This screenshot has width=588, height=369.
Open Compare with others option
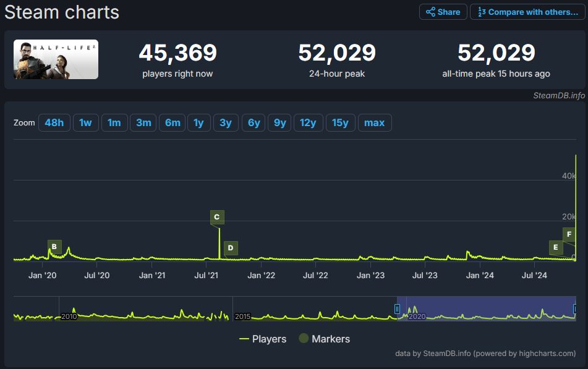tap(527, 12)
